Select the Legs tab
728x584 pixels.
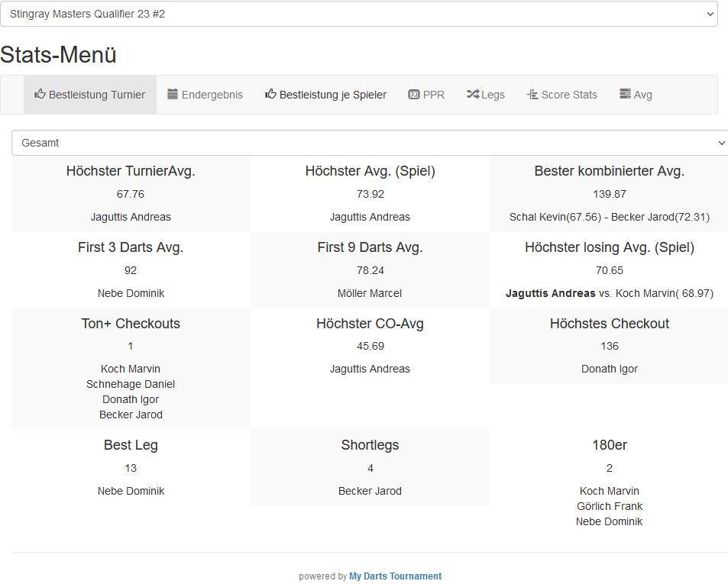point(493,95)
